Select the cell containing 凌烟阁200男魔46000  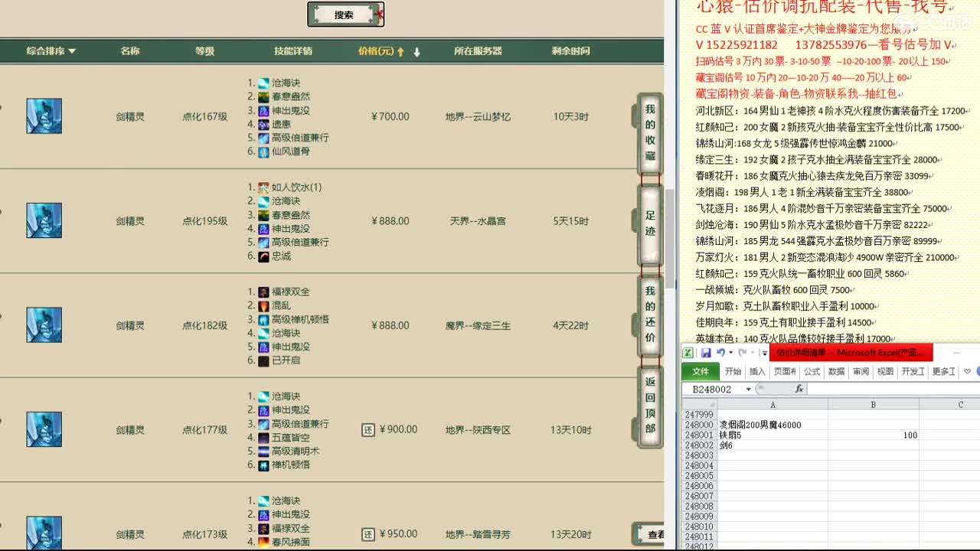tap(773, 425)
